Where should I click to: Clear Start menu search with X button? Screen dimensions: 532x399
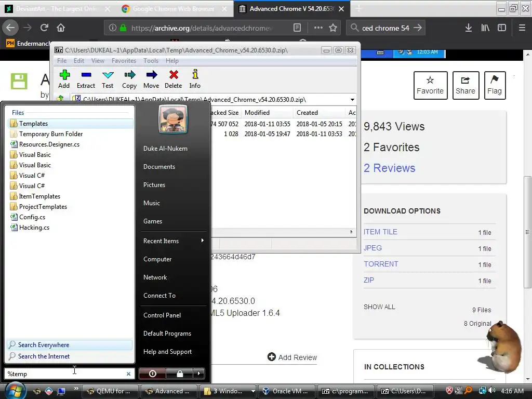(129, 374)
